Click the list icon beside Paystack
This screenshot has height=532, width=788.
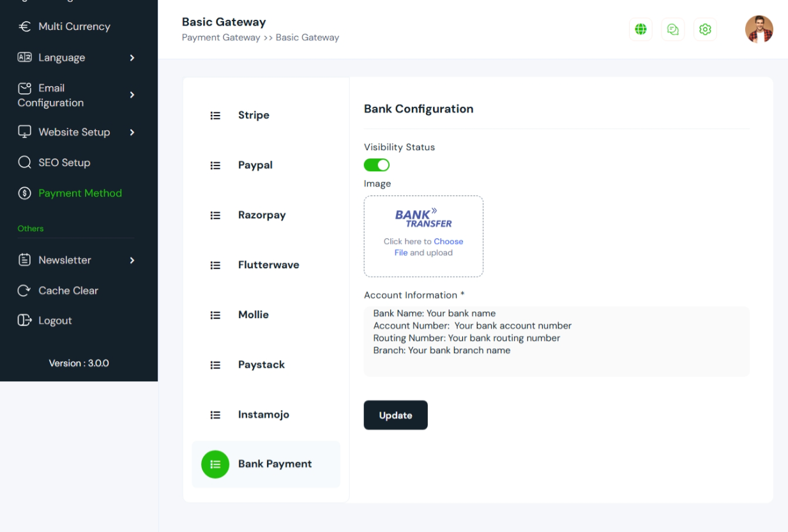click(215, 365)
